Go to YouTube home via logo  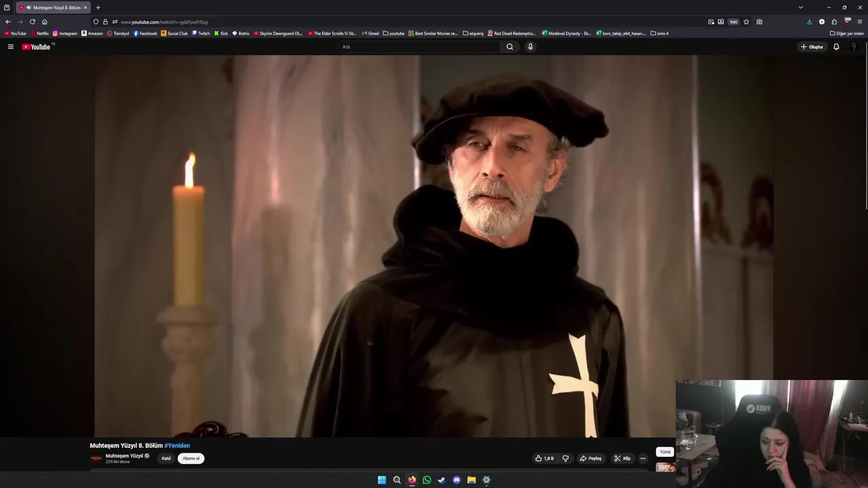36,47
